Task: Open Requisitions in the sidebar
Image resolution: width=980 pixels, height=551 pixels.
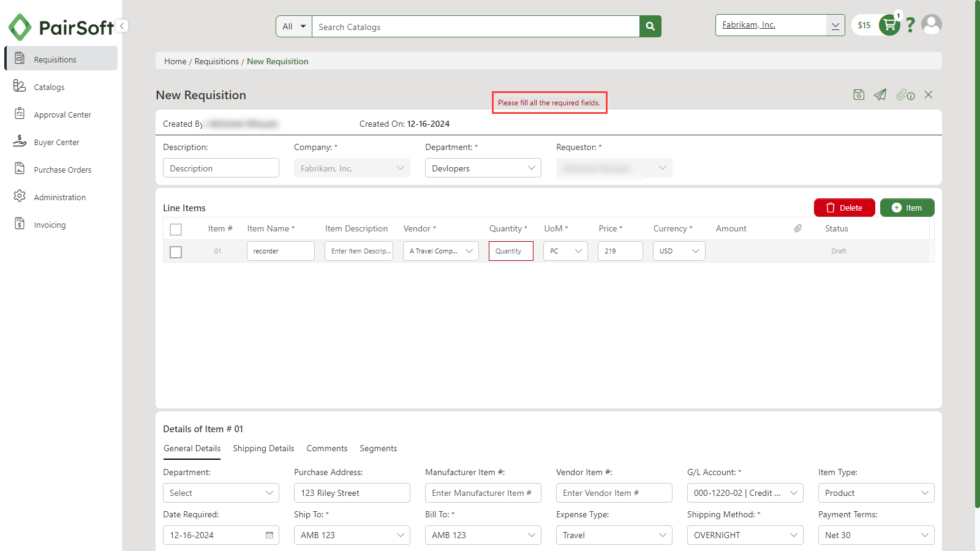Action: [x=61, y=59]
